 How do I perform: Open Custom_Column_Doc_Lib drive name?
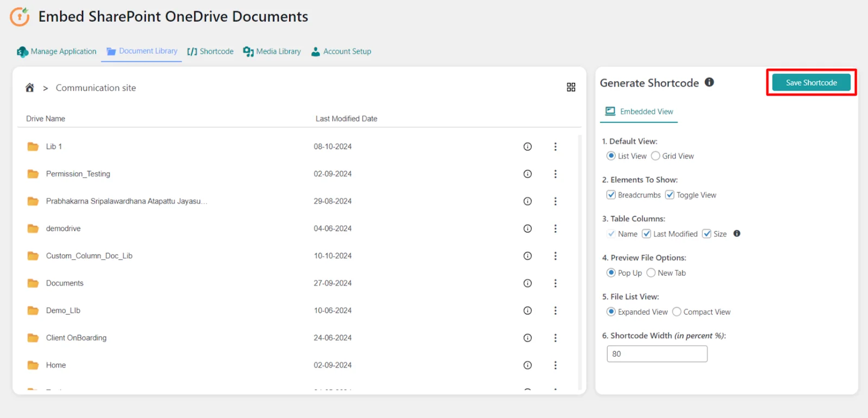(89, 256)
